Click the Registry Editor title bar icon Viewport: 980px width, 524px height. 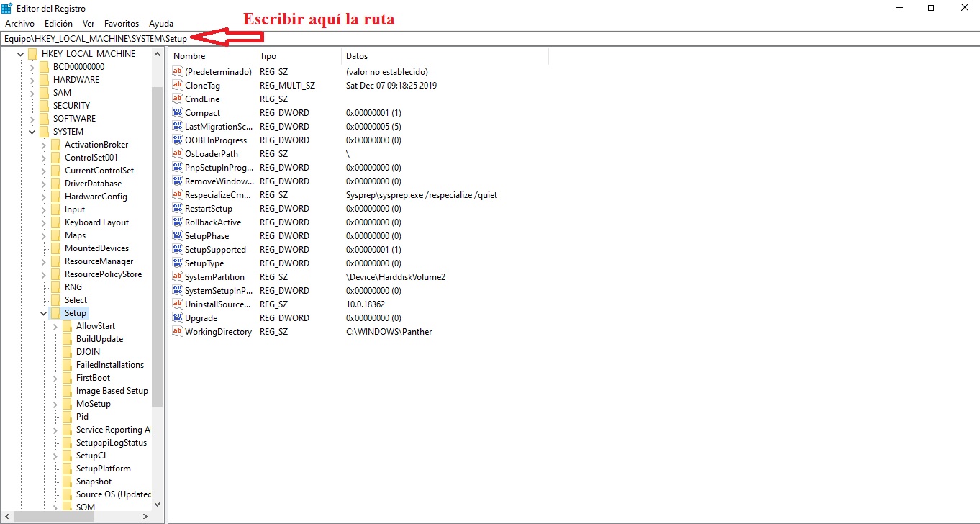[x=7, y=8]
